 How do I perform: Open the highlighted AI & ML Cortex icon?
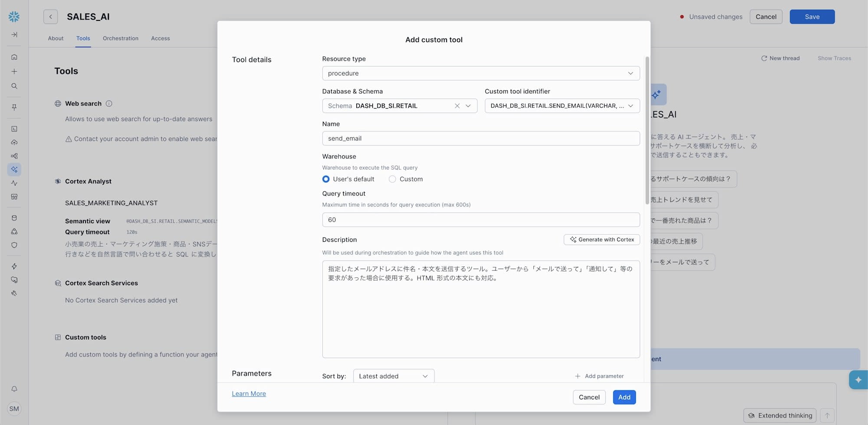coord(14,169)
